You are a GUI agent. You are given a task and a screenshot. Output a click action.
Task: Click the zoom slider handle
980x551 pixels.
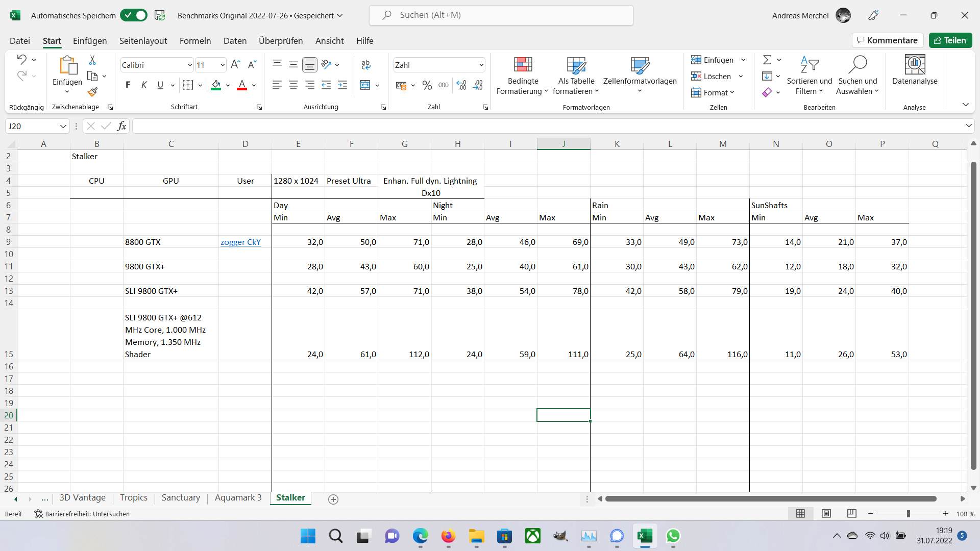909,514
